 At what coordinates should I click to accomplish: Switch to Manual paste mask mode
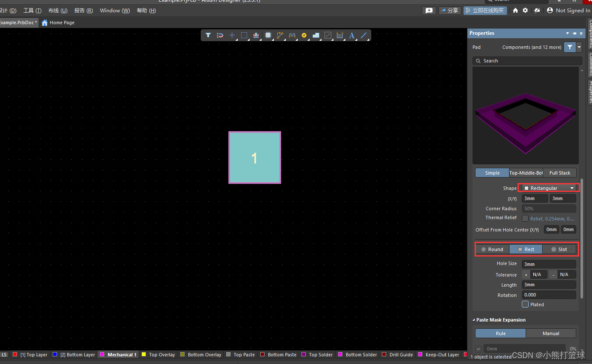[x=551, y=333]
